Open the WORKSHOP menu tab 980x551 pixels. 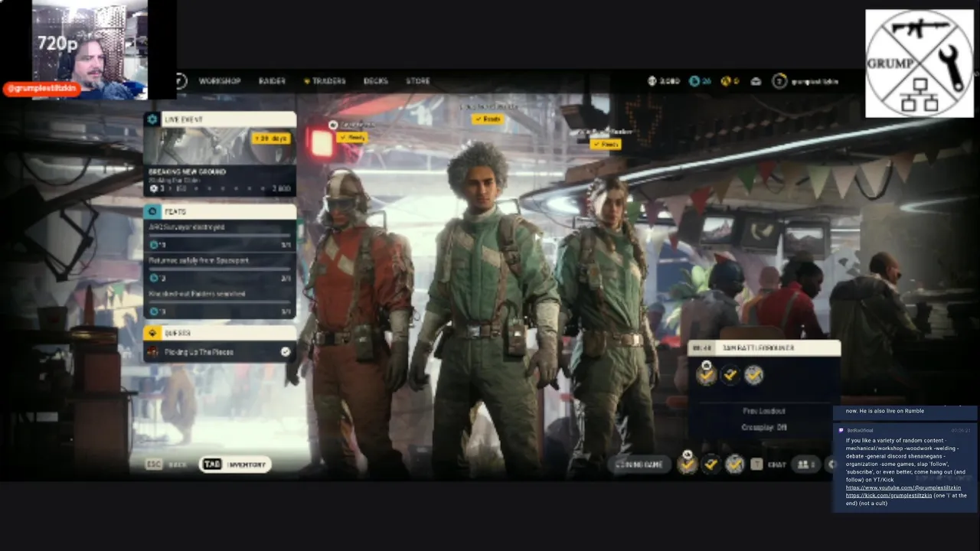pos(220,80)
